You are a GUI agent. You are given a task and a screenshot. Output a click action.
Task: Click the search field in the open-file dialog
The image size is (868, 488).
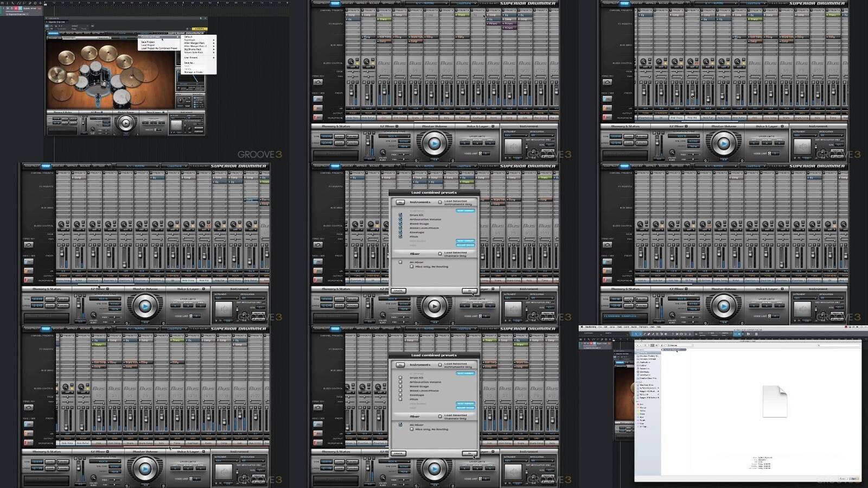[x=839, y=345]
